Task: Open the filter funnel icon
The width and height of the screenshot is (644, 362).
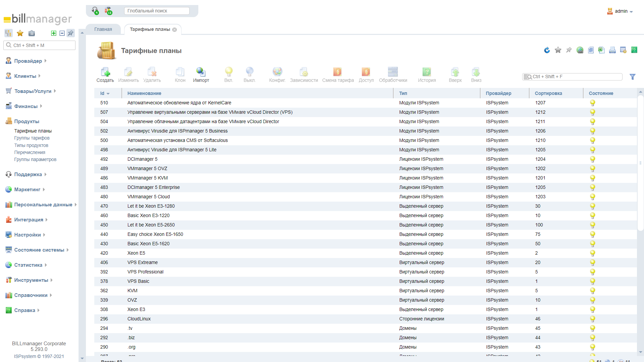Action: tap(632, 77)
